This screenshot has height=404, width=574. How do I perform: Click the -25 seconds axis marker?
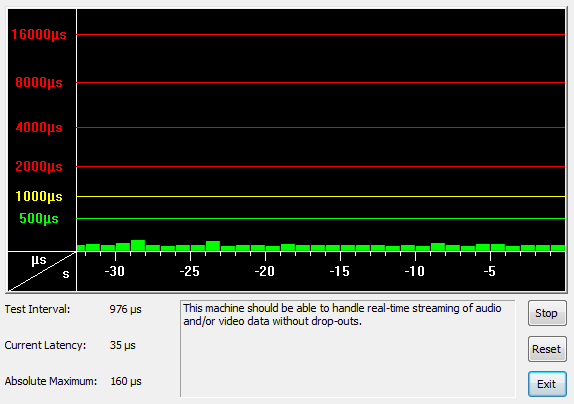click(190, 272)
